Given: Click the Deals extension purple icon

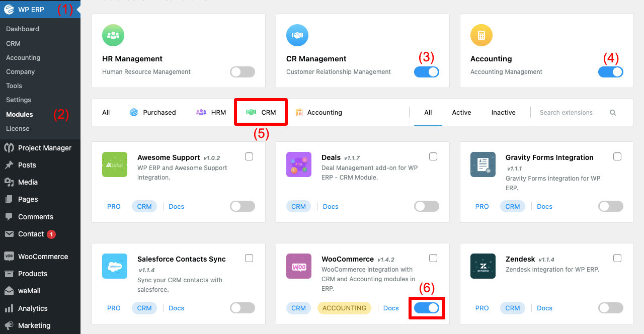Looking at the screenshot, I should (x=299, y=164).
